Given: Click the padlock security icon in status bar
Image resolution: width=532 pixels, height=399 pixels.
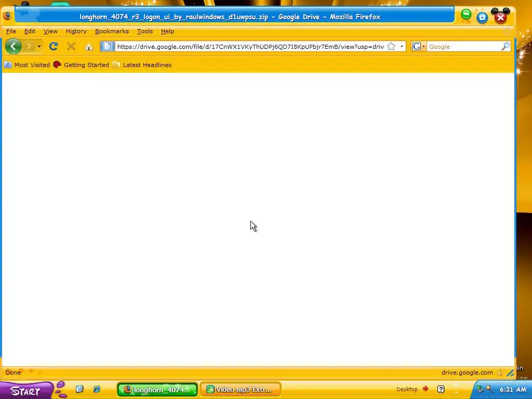Looking at the screenshot, I should (500, 373).
